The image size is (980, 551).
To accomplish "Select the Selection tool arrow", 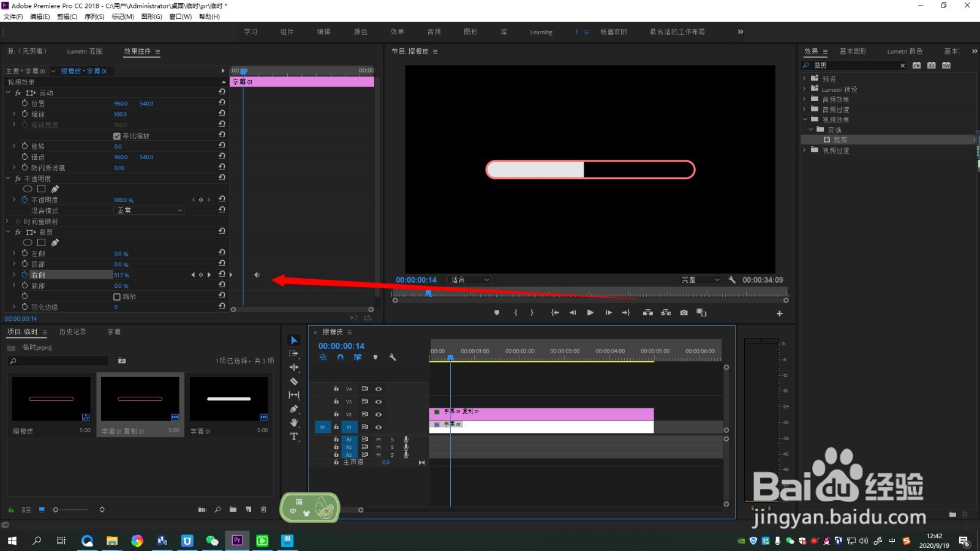I will point(294,340).
